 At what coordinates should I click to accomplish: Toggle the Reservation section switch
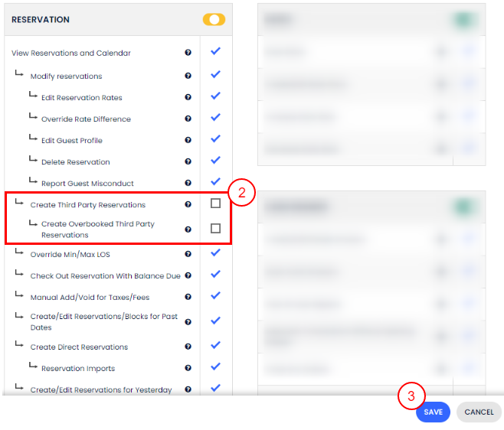(x=214, y=20)
